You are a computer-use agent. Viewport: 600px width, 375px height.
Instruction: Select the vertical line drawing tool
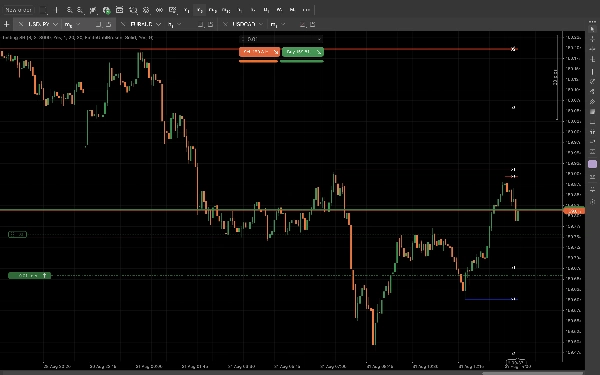click(592, 72)
